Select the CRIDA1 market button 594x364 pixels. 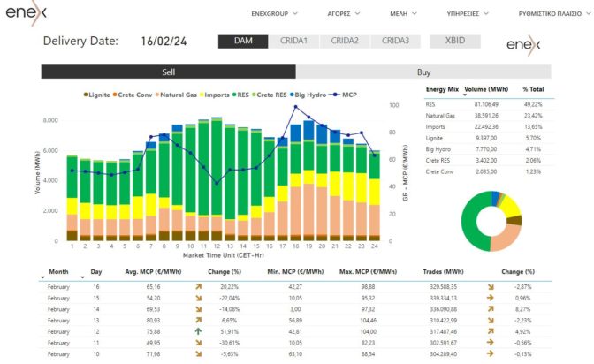pos(293,41)
